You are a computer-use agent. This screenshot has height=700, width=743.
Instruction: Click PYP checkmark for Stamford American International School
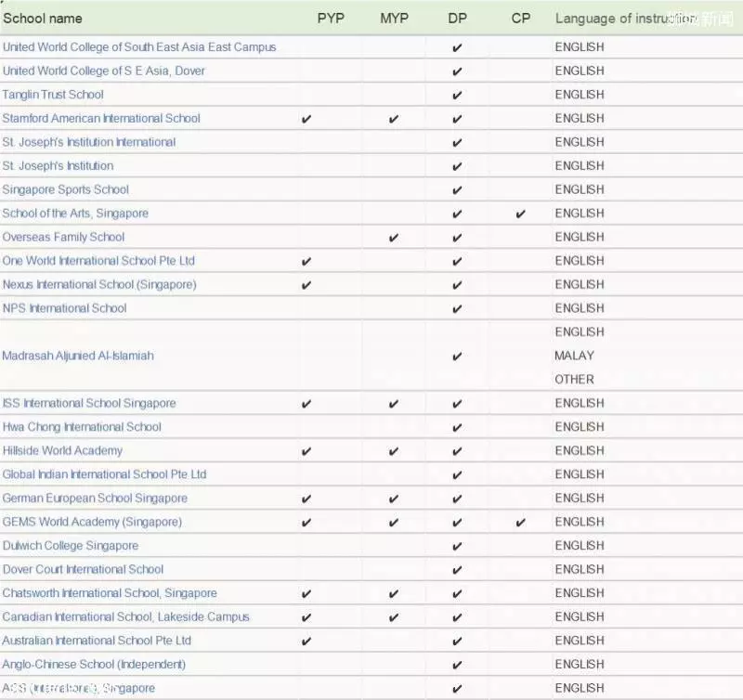pyautogui.click(x=306, y=119)
